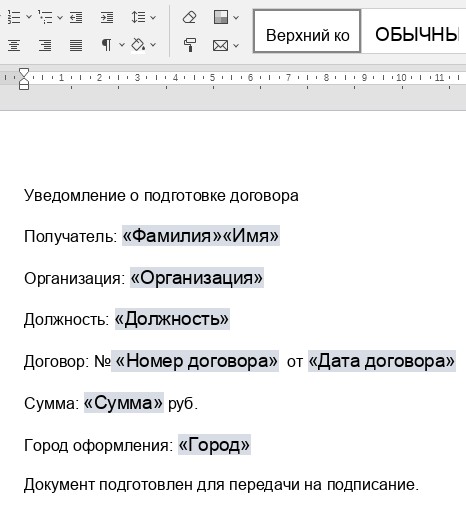The width and height of the screenshot is (466, 509).
Task: Align paragraph to the right
Action: point(45,45)
